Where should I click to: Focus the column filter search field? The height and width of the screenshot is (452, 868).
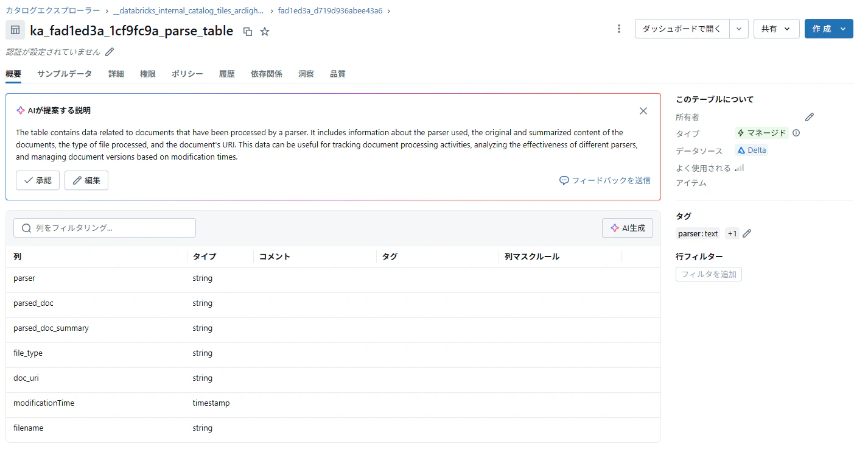(x=105, y=228)
